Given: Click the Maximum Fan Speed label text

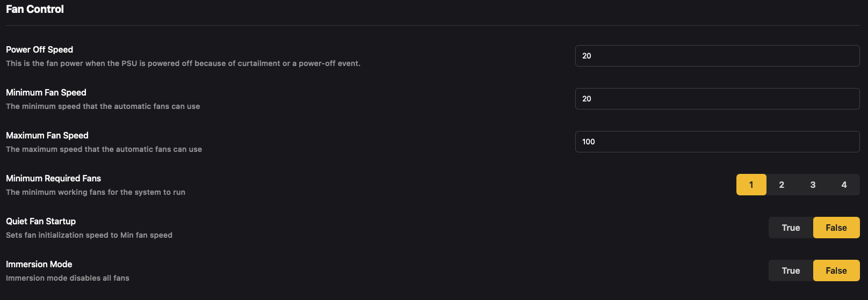Looking at the screenshot, I should [x=47, y=135].
